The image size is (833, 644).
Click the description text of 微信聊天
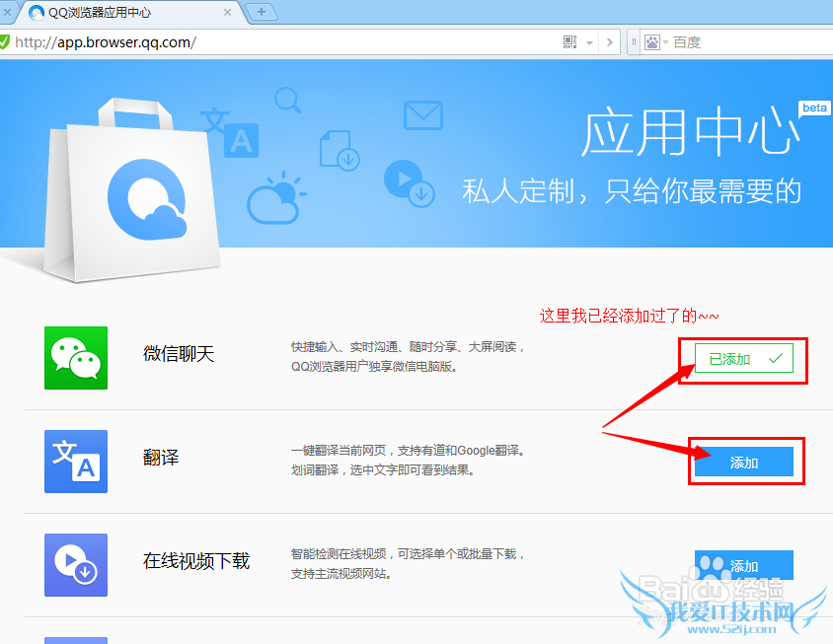pos(408,357)
